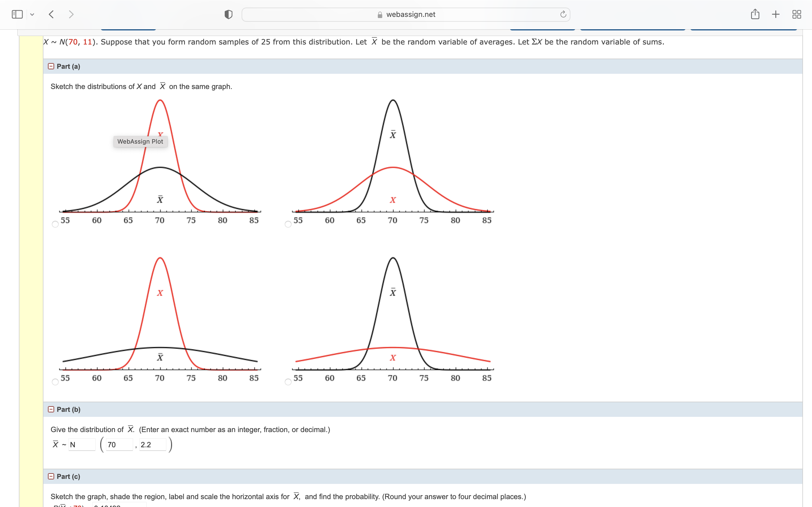Click the privacy shield icon
The width and height of the screenshot is (812, 507).
click(x=228, y=14)
